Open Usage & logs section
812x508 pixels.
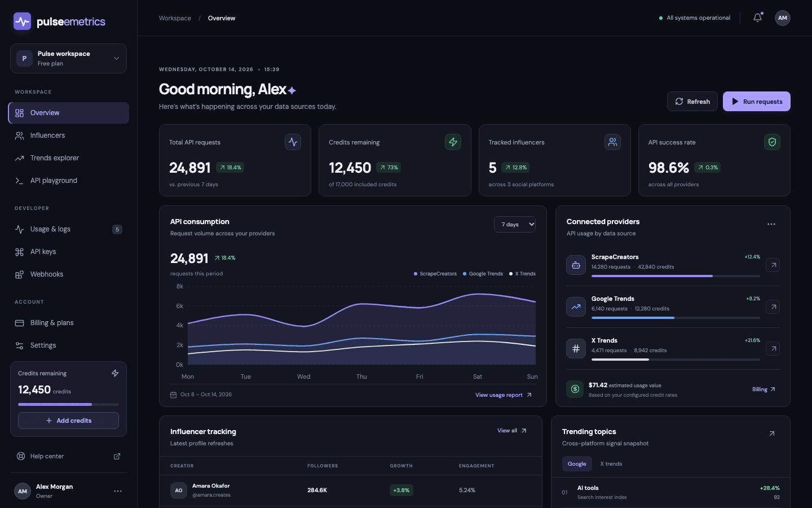(68, 229)
